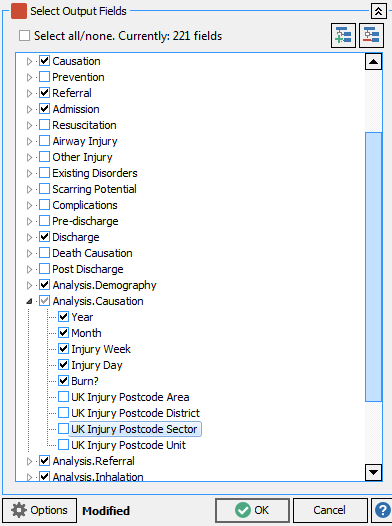This screenshot has width=392, height=526.
Task: Select the Analysis.Causation label
Action: tap(98, 301)
